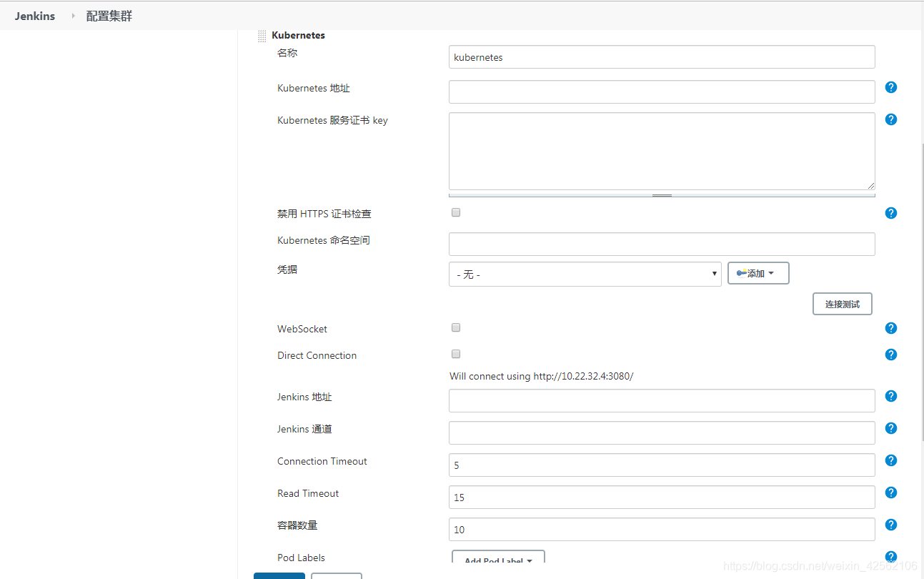Viewport: 924px width, 579px height.
Task: Enable 禁用 HTTPS 证书检查 checkbox
Action: tap(456, 212)
